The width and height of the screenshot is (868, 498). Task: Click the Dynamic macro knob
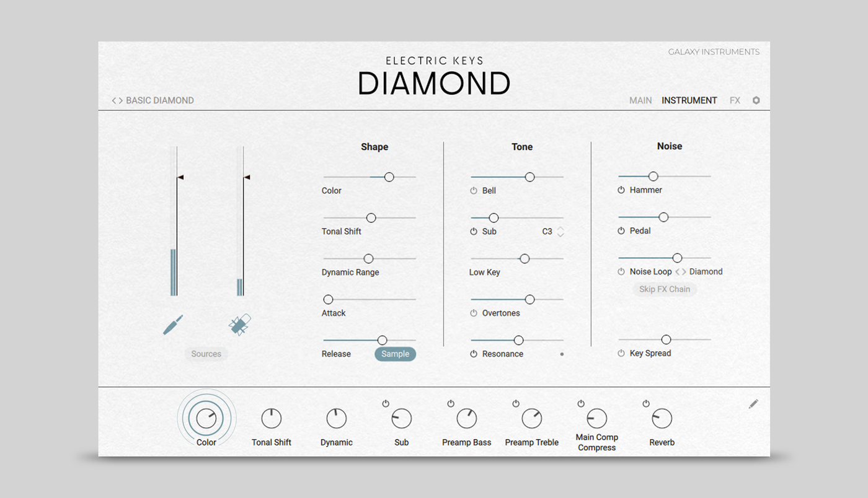point(337,419)
